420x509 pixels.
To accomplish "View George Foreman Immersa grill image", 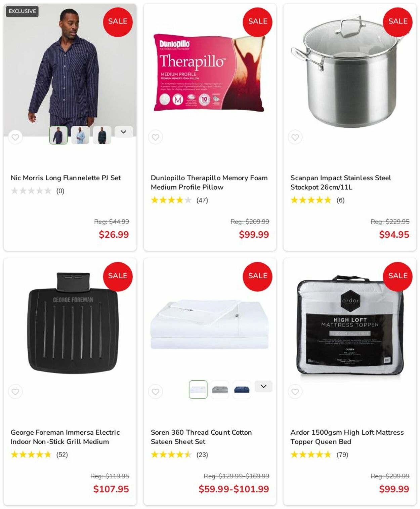I will pos(73,323).
